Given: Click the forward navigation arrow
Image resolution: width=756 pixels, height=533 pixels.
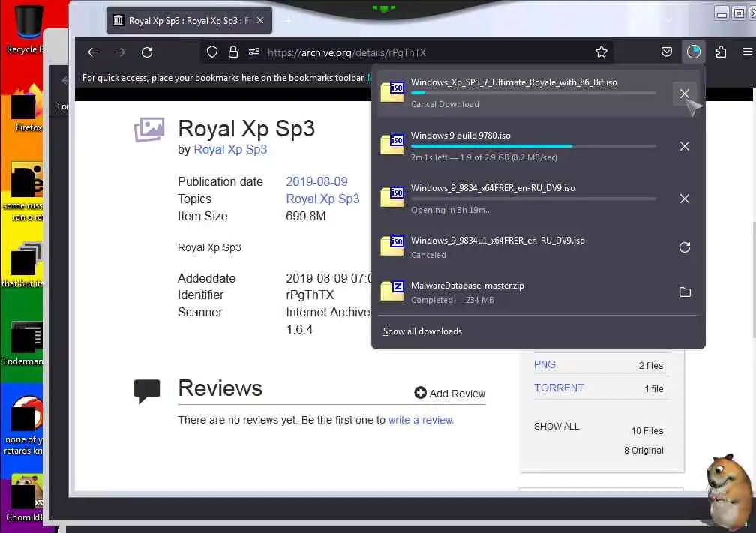Looking at the screenshot, I should point(119,52).
